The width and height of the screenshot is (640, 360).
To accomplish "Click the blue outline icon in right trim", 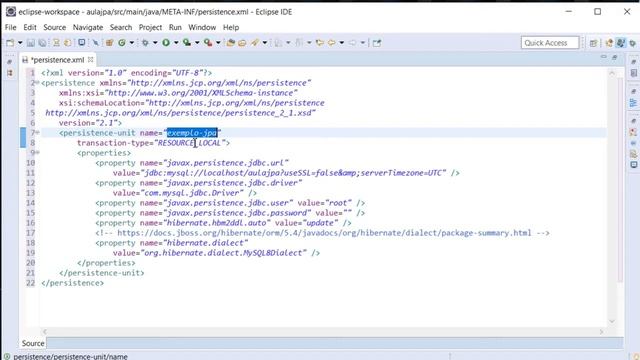I will click(633, 103).
